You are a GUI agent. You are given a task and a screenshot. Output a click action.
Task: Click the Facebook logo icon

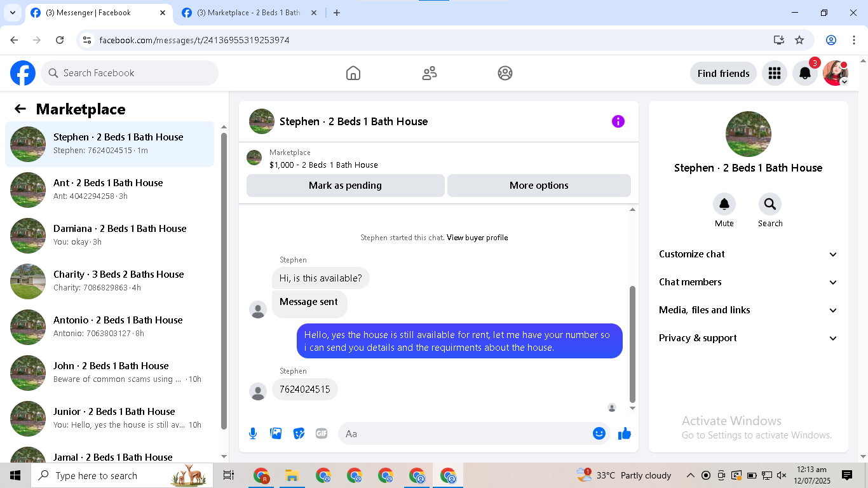pos(23,73)
